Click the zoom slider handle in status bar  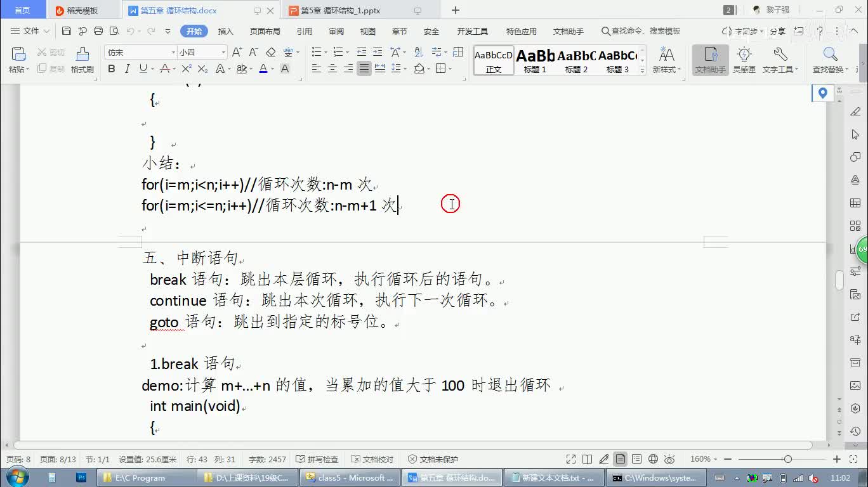tap(787, 459)
